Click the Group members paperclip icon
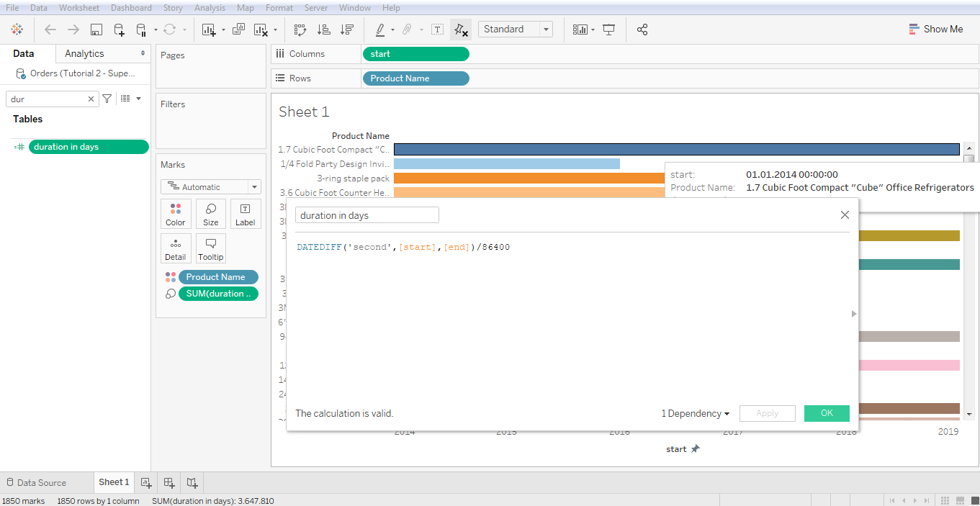The width and height of the screenshot is (980, 506). click(x=407, y=30)
